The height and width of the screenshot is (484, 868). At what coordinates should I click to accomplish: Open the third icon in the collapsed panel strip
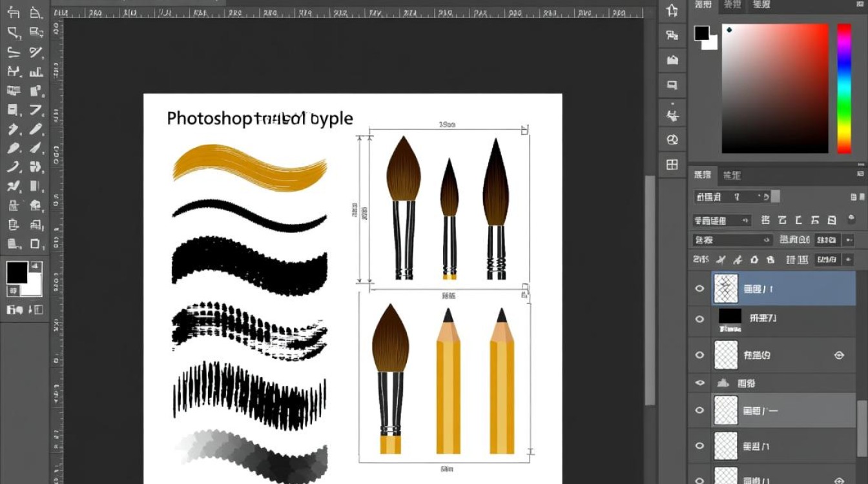pyautogui.click(x=672, y=60)
